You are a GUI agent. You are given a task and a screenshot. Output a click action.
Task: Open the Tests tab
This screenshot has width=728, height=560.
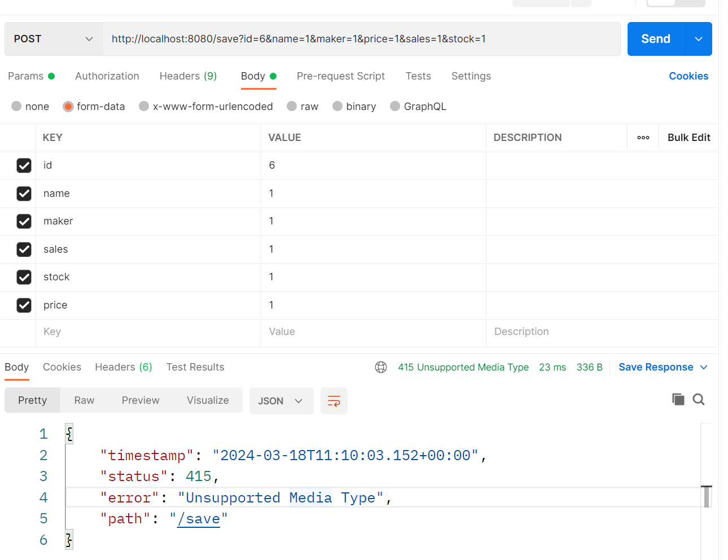[x=418, y=76]
